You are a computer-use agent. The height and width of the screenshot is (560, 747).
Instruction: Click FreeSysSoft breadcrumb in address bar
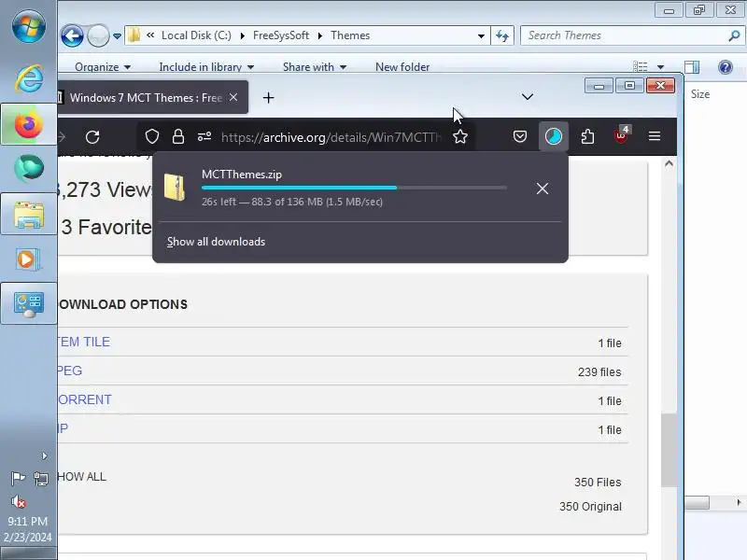[x=281, y=35]
